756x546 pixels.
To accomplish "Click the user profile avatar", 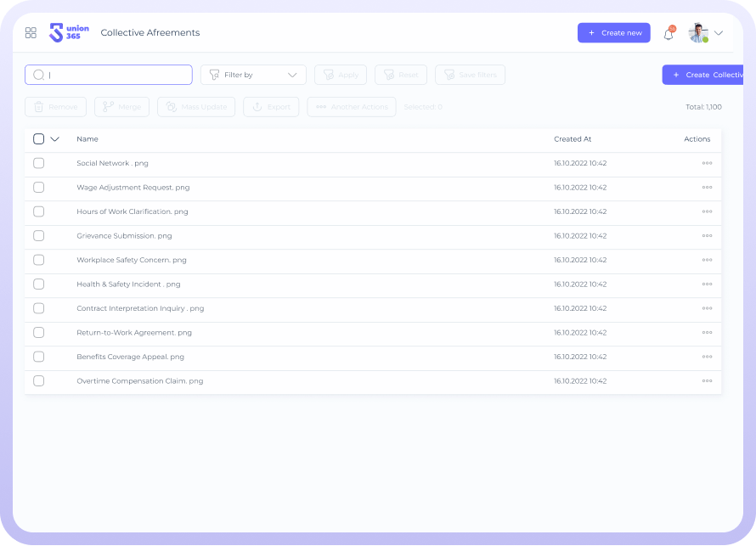I will tap(698, 33).
